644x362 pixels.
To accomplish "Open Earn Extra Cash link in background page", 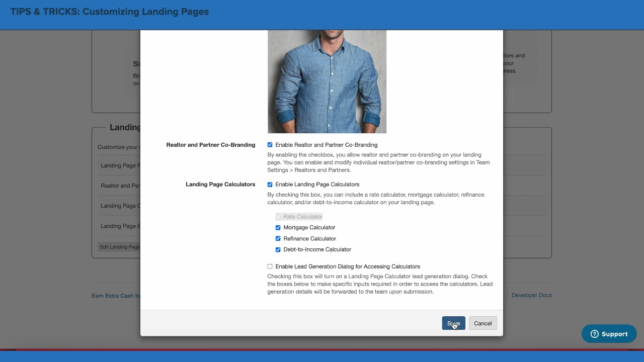I will point(116,296).
